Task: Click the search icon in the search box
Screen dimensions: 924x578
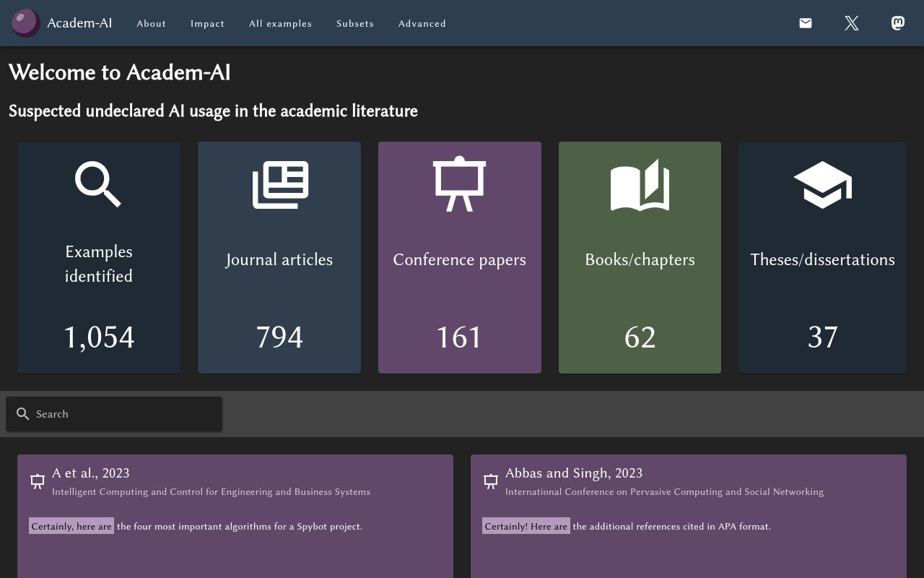Action: tap(23, 414)
